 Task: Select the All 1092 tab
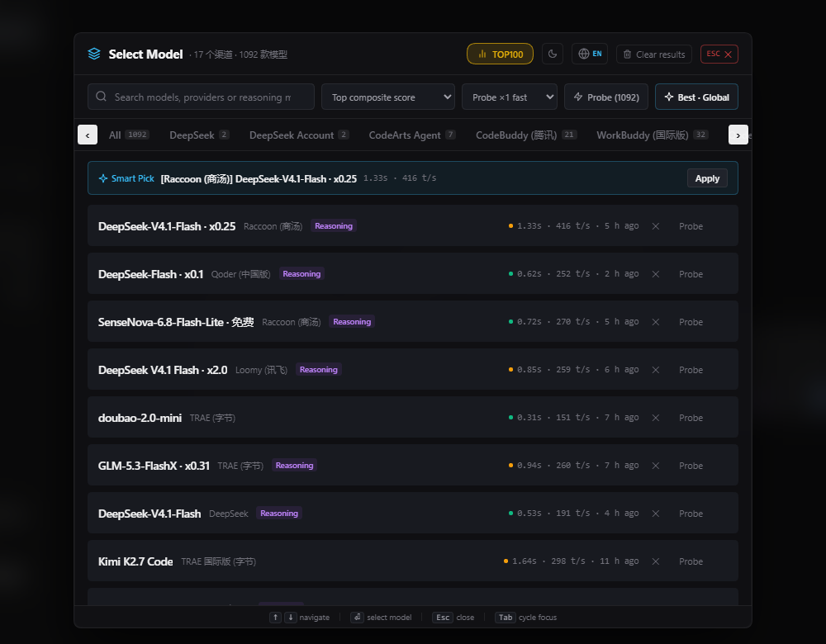tap(129, 135)
